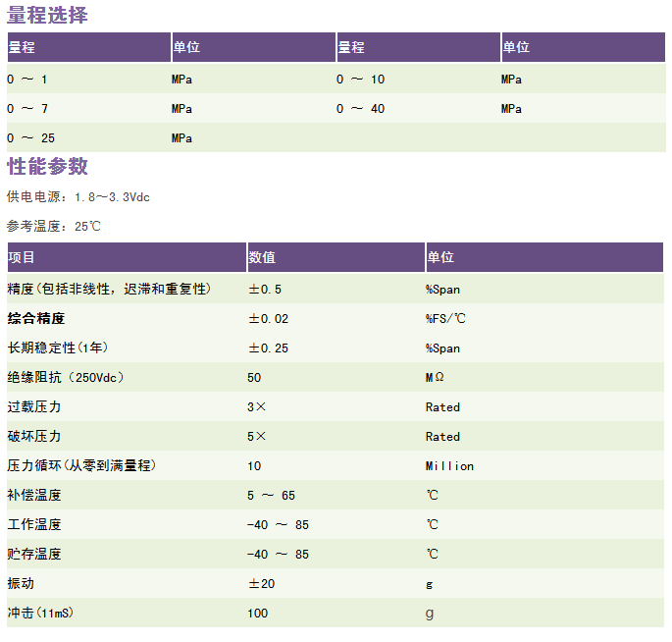Select the 0 ~ 1 range cell

pos(27,80)
